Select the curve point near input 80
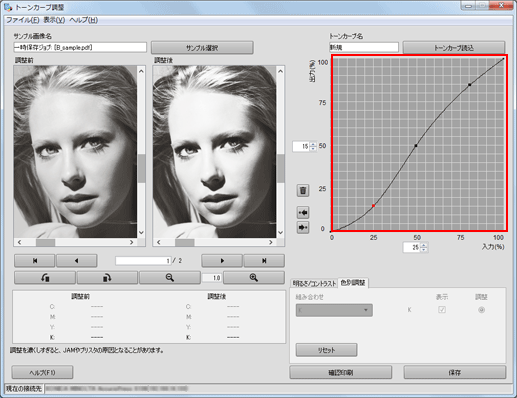 (x=470, y=85)
